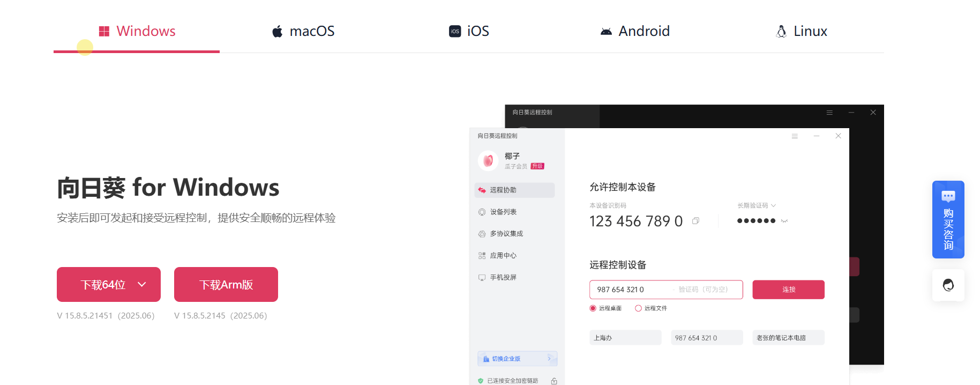
Task: Choose recent device 987 654 321 0
Action: tap(707, 338)
